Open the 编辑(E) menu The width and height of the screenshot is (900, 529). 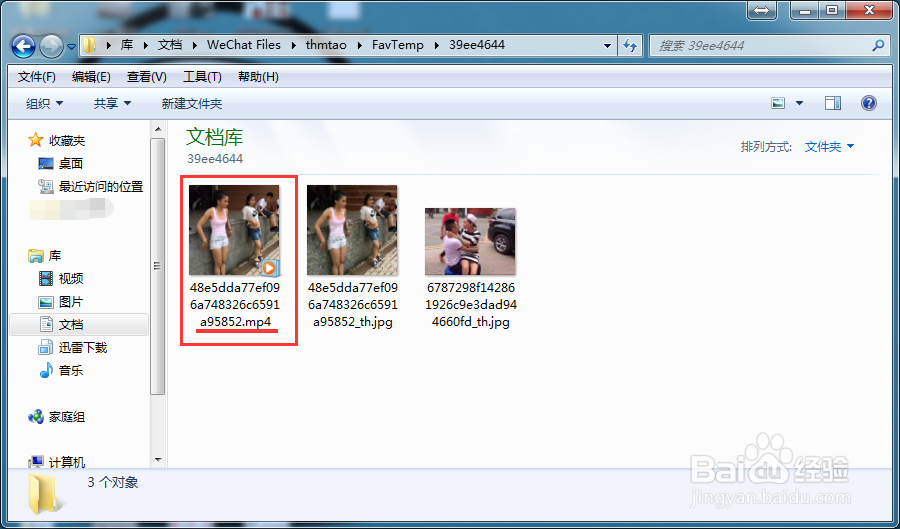point(91,77)
